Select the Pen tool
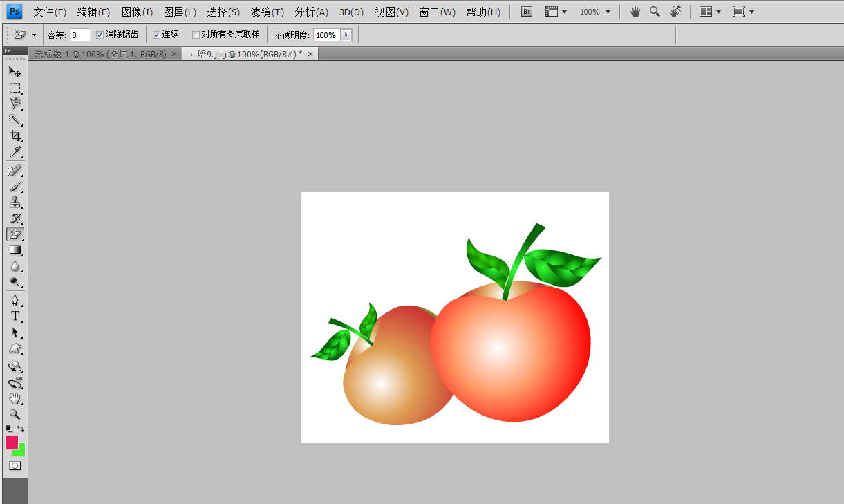844x504 pixels. pos(15,299)
